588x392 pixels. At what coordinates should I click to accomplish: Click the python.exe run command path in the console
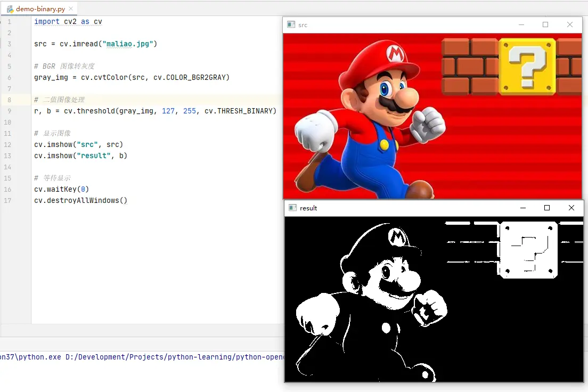click(142, 357)
